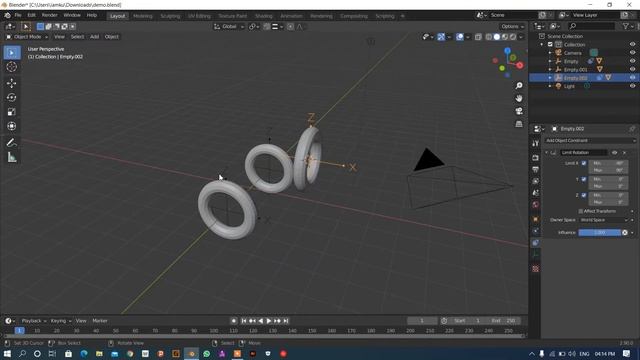Image resolution: width=640 pixels, height=360 pixels.
Task: Open the Object Data properties tab
Action: [536, 254]
